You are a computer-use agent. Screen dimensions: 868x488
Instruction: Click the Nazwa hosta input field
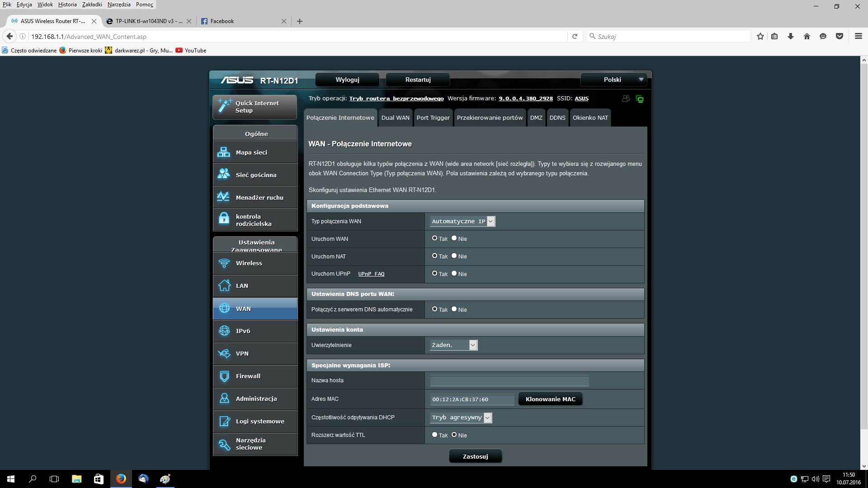(509, 380)
